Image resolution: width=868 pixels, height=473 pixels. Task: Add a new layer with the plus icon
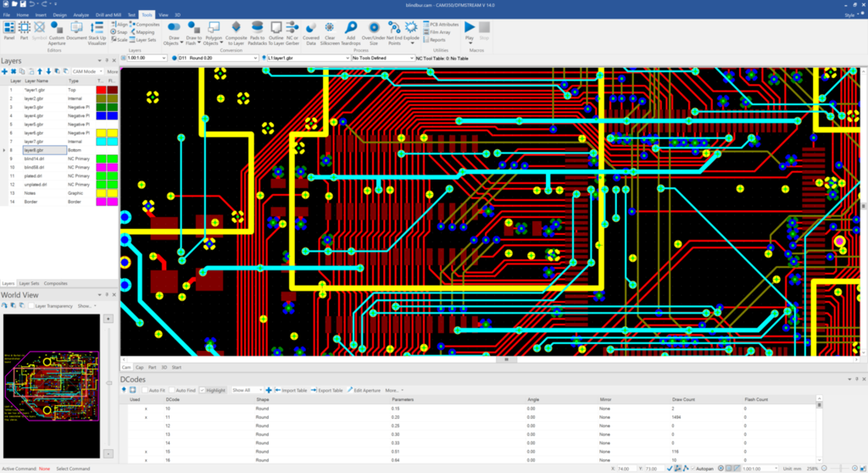tap(4, 71)
